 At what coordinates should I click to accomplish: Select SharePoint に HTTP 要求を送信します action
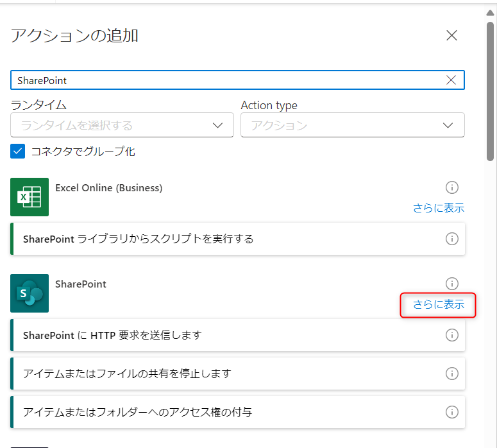[x=237, y=335]
